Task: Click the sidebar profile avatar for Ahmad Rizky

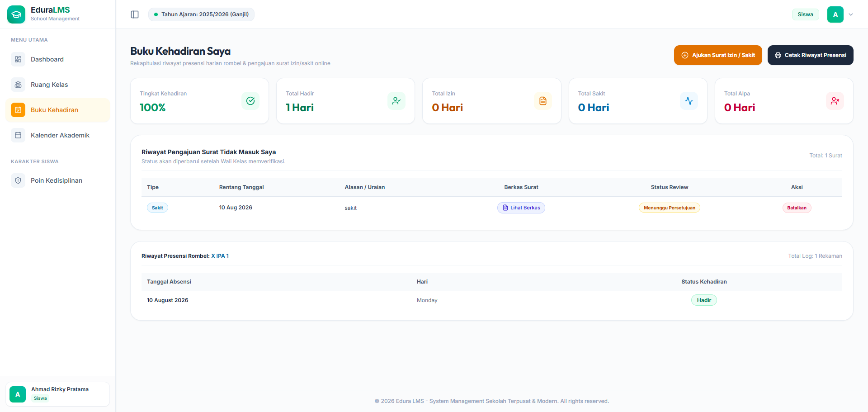Action: pos(18,394)
